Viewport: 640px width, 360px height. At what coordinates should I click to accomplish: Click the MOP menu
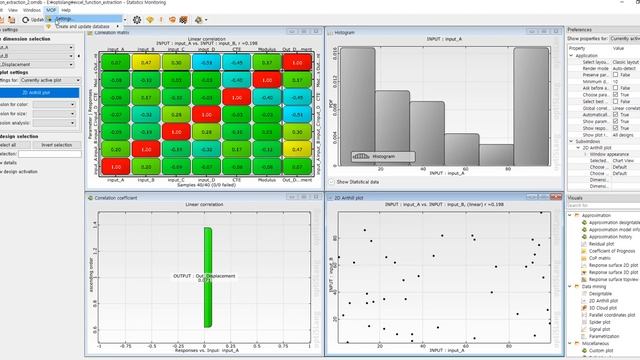(x=51, y=10)
